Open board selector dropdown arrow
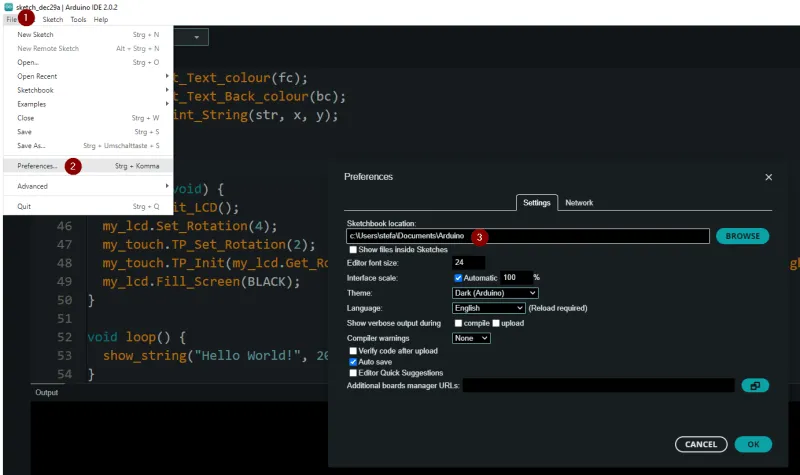Viewport: 800px width, 475px height. (x=196, y=37)
